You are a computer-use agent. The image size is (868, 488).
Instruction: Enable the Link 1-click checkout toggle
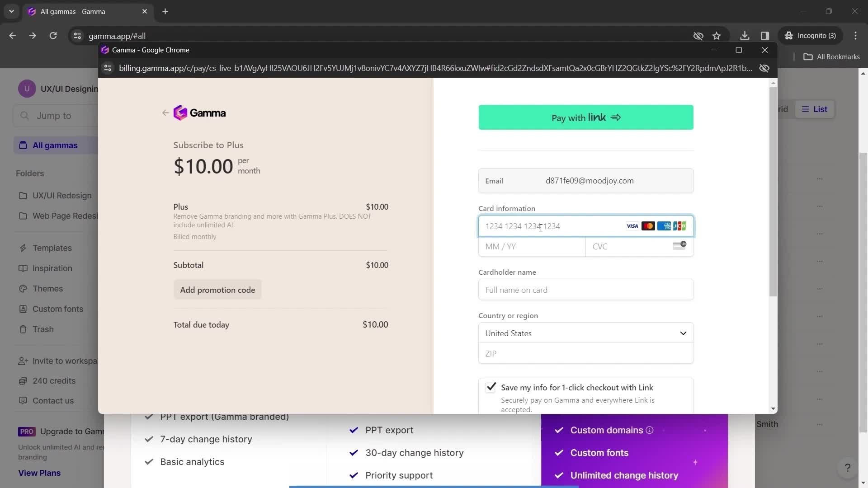tap(491, 387)
